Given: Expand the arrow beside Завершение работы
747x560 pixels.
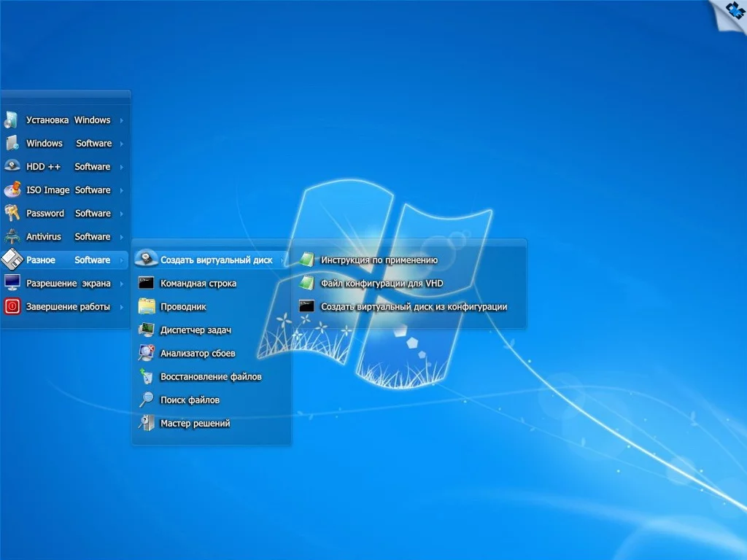Looking at the screenshot, I should tap(122, 307).
